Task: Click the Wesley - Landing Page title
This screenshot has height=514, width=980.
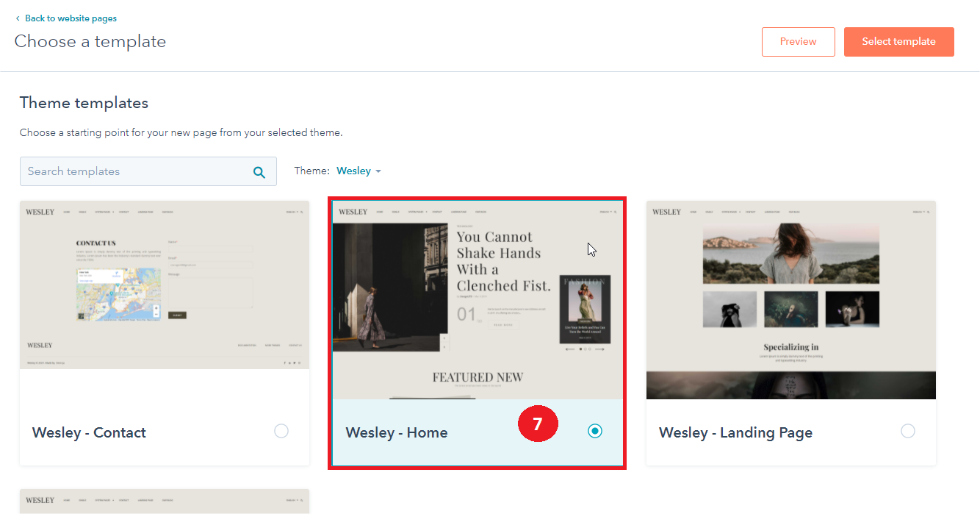Action: click(x=735, y=432)
